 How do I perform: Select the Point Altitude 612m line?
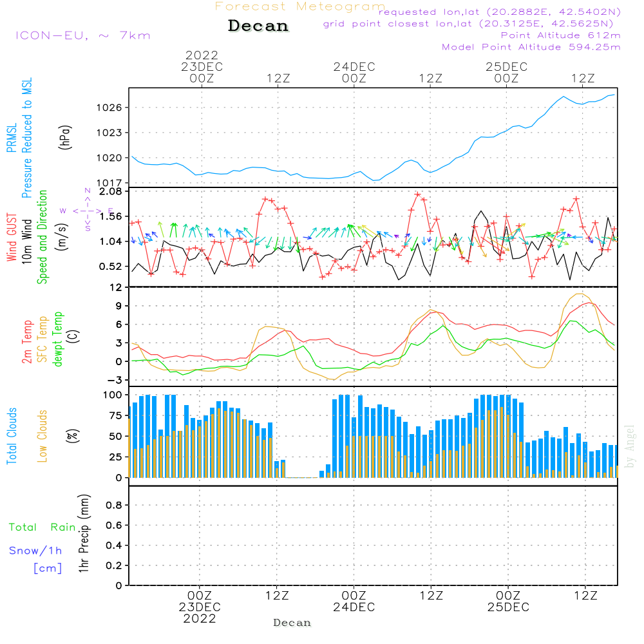click(560, 35)
